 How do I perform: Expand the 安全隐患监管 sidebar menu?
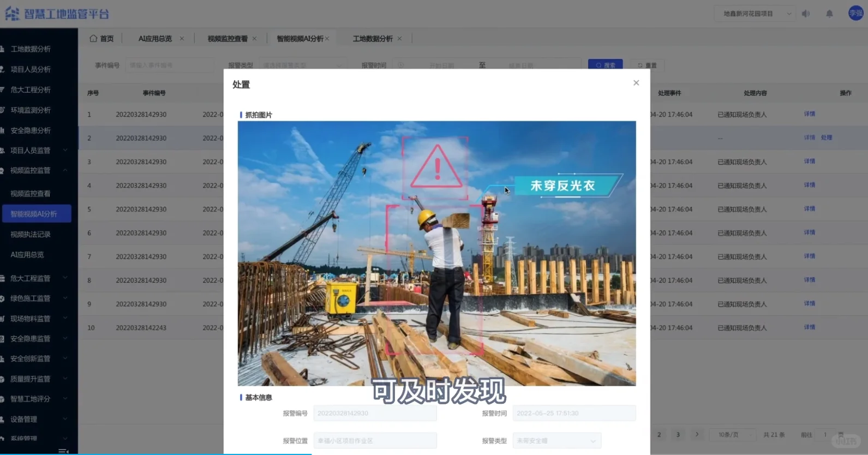(x=65, y=339)
